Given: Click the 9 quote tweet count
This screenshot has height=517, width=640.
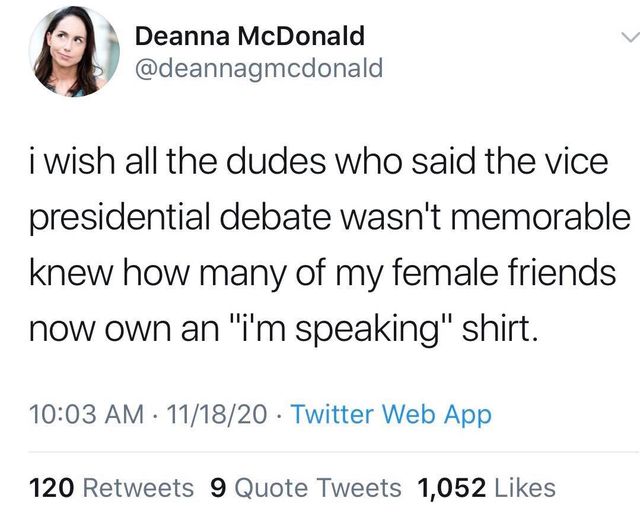Looking at the screenshot, I should [218, 487].
